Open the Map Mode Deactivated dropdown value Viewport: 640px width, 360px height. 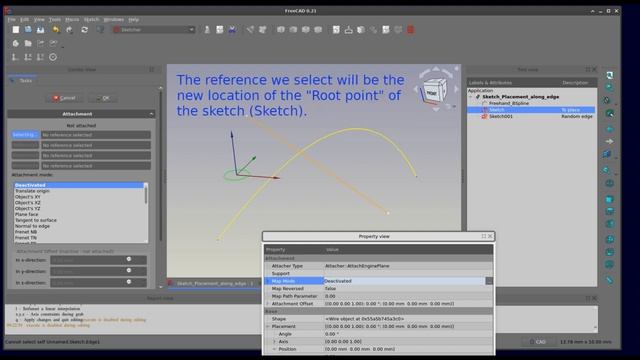pyautogui.click(x=404, y=281)
